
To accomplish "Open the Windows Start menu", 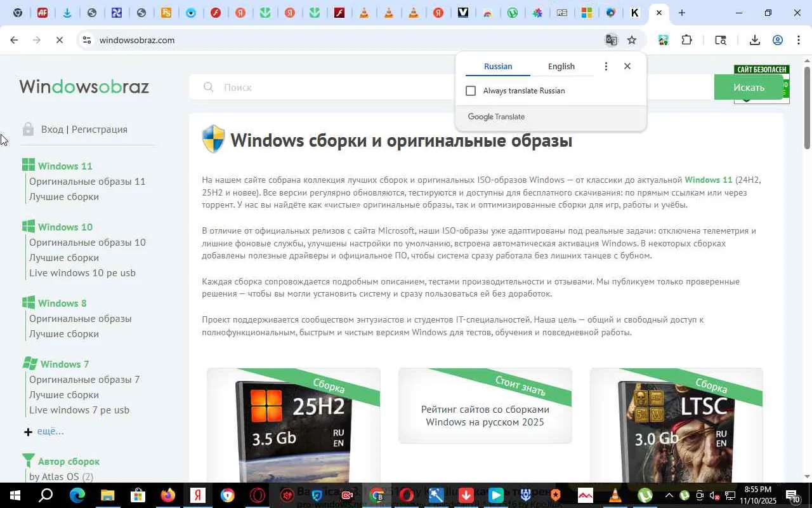I will point(15,495).
